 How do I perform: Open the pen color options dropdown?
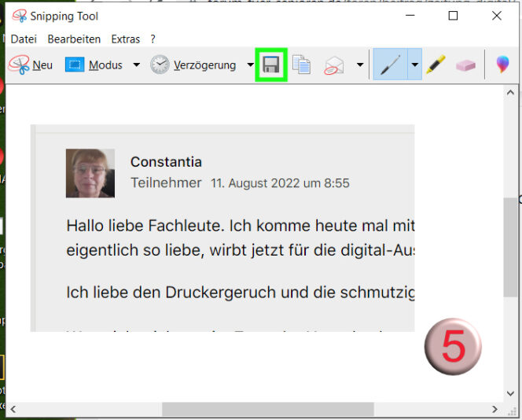click(414, 65)
